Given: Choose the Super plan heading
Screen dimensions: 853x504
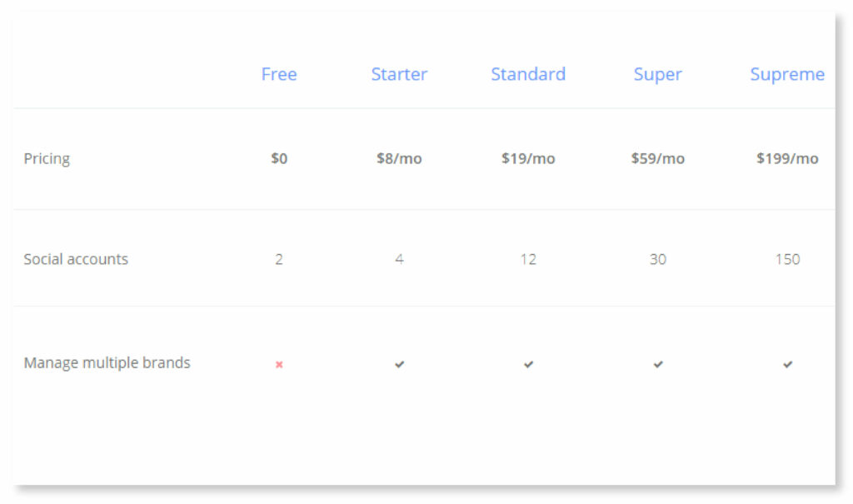Looking at the screenshot, I should [x=658, y=74].
